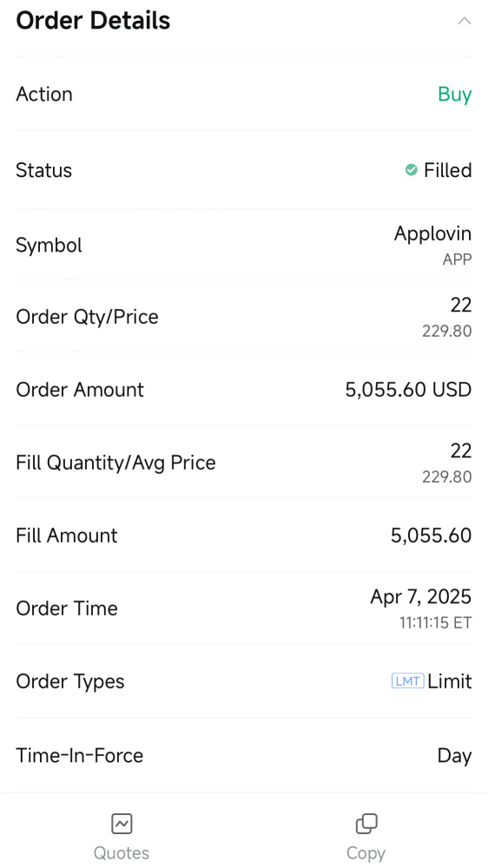
Task: Click the Order Details heading
Action: point(93,21)
